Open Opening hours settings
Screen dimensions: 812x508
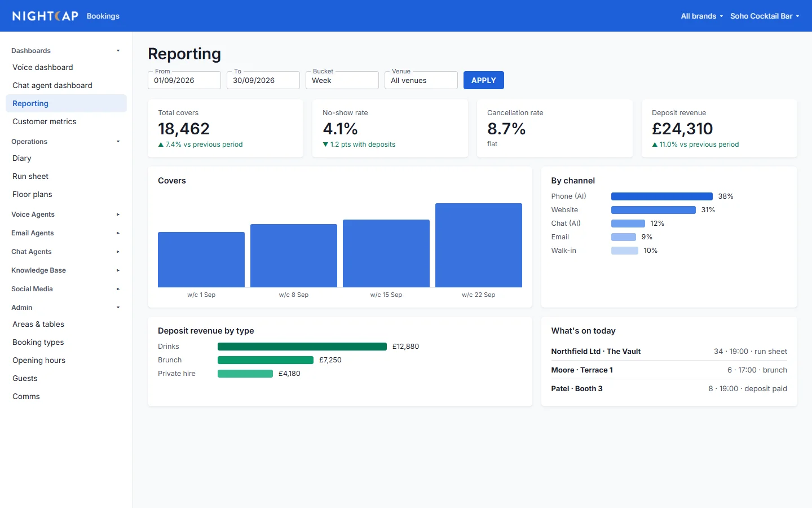(66, 360)
